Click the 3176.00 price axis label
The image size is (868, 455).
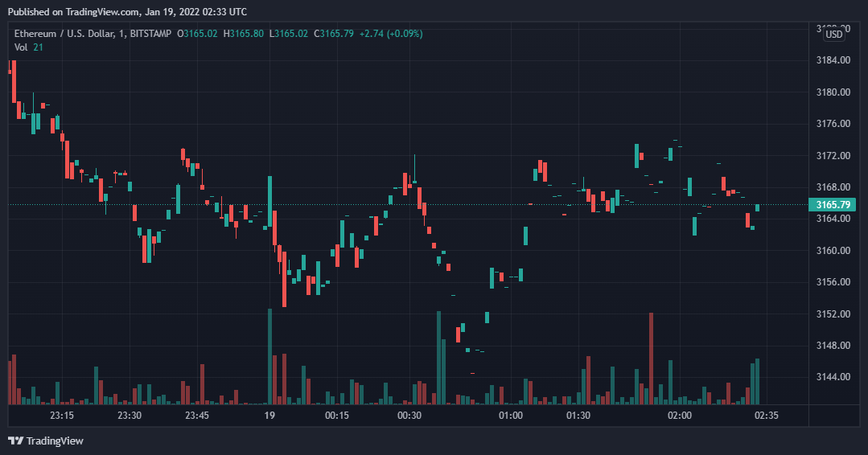tap(833, 124)
